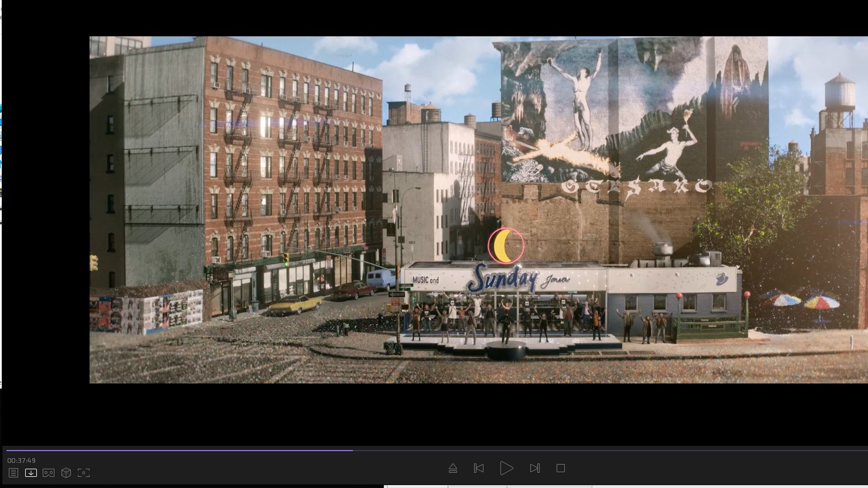Click the 00:37:49 elapsed time display
Viewport: 868px width, 488px height.
pyautogui.click(x=22, y=460)
